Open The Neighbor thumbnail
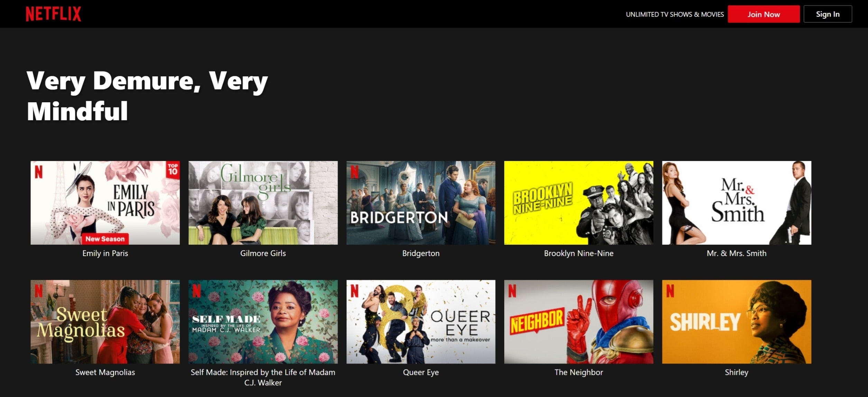Screen dimensions: 868x397 [x=579, y=322]
